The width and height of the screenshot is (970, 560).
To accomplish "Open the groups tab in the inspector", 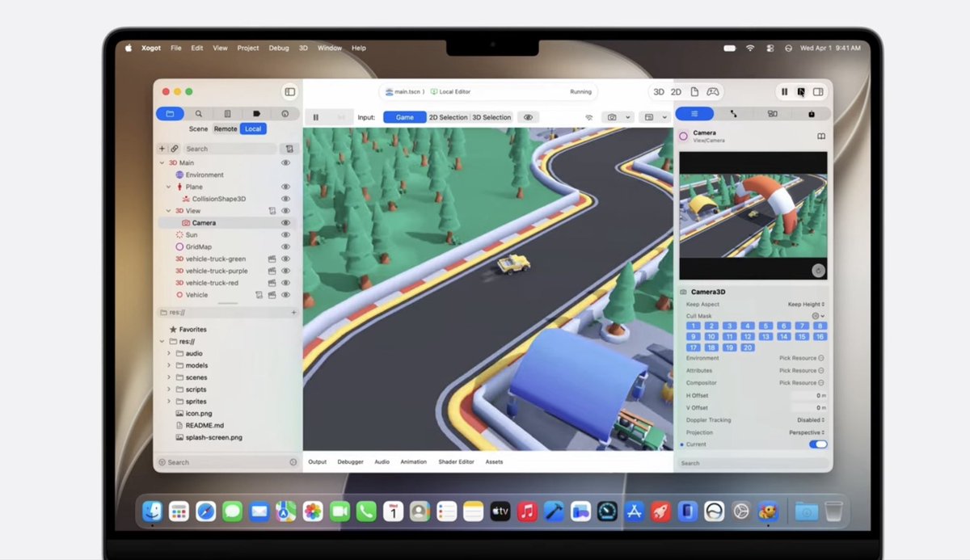I will tap(772, 114).
